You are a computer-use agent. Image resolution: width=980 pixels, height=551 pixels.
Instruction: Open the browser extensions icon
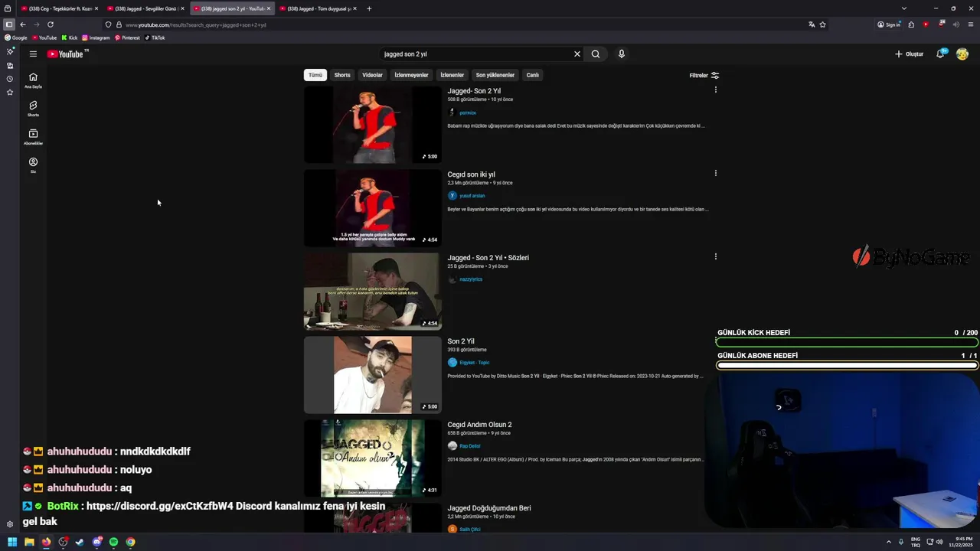[x=911, y=24]
